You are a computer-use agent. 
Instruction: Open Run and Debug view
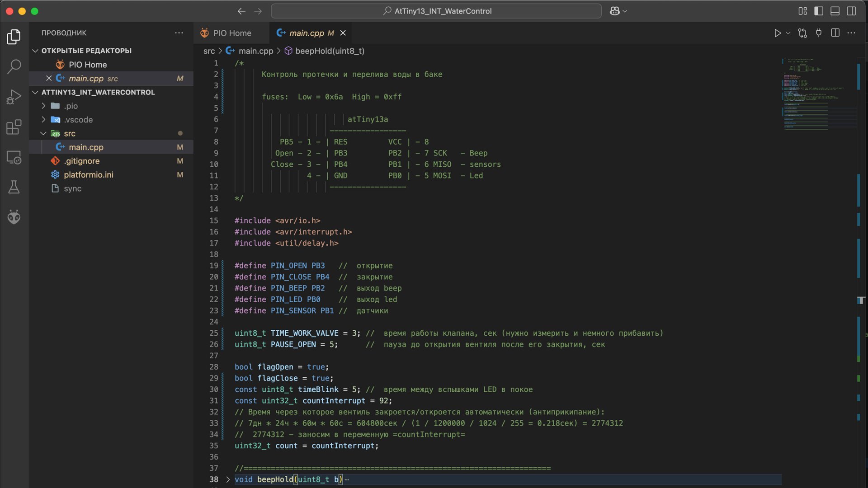[14, 97]
